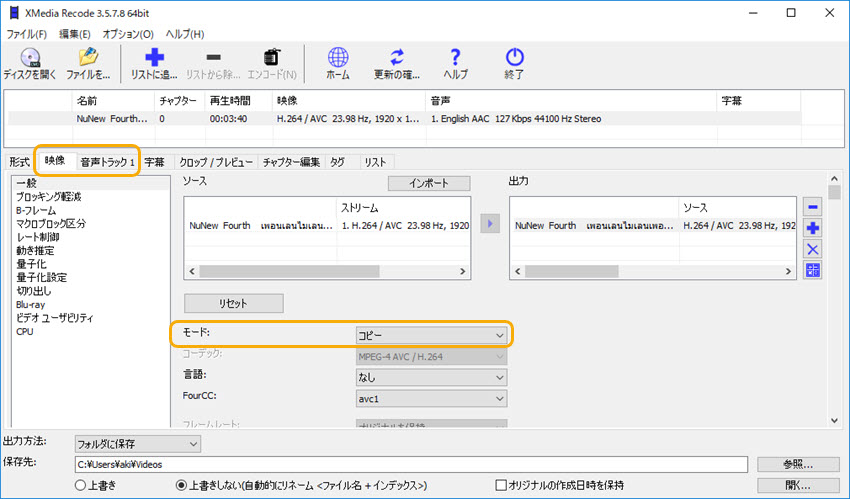Open the 出力方法 output method dropdown
The image size is (850, 499).
click(138, 443)
